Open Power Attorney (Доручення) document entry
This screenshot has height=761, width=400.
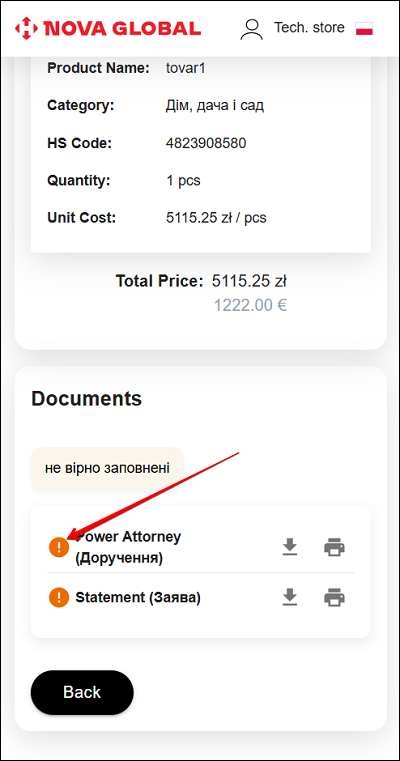[x=128, y=547]
